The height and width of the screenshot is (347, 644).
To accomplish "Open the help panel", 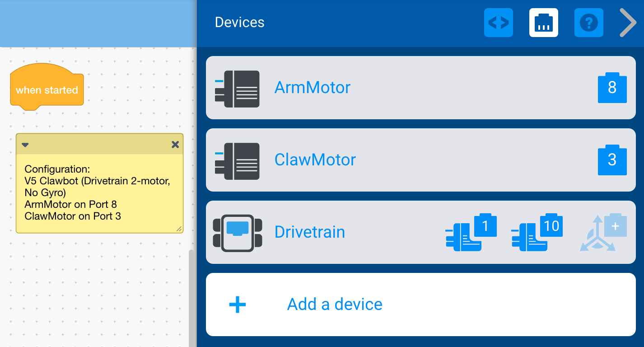I will [588, 22].
